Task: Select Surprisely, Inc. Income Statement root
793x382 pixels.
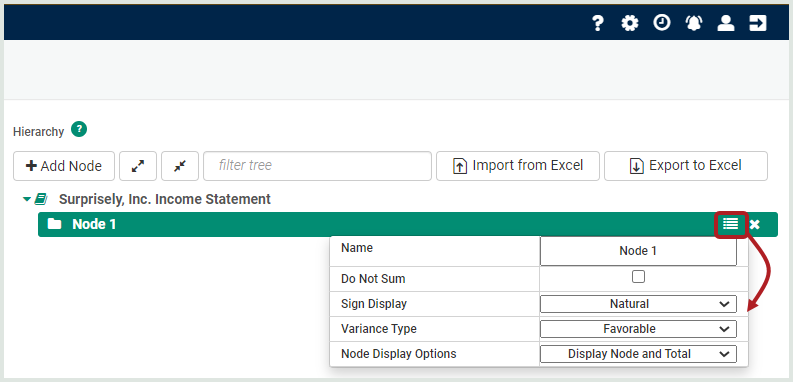Action: coord(164,199)
